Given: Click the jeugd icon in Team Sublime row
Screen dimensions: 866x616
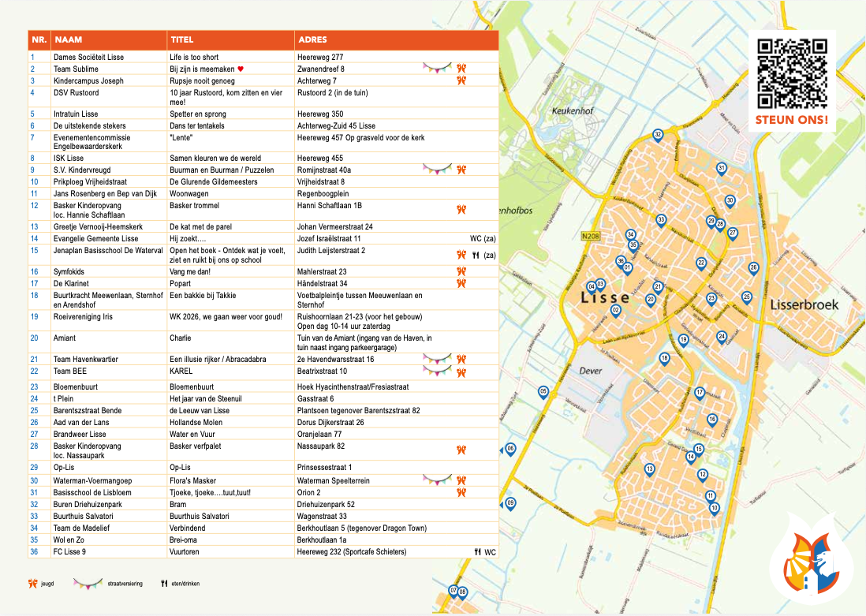Looking at the screenshot, I should tap(461, 69).
